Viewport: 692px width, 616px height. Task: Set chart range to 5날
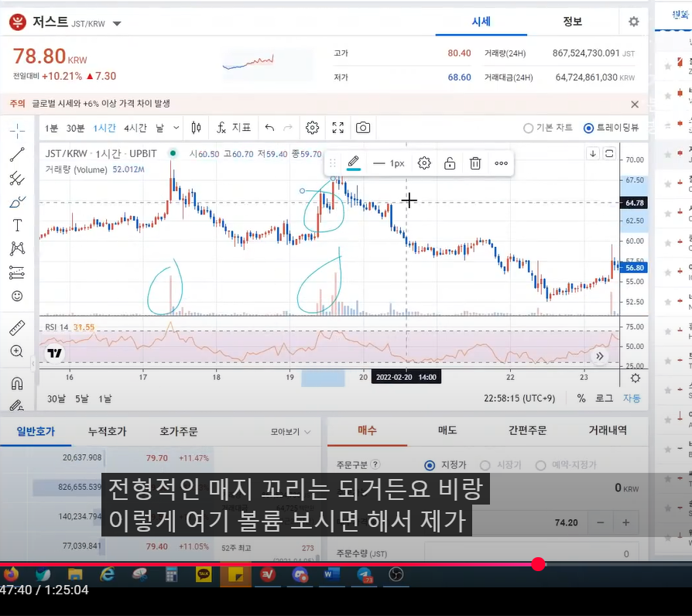pyautogui.click(x=81, y=399)
